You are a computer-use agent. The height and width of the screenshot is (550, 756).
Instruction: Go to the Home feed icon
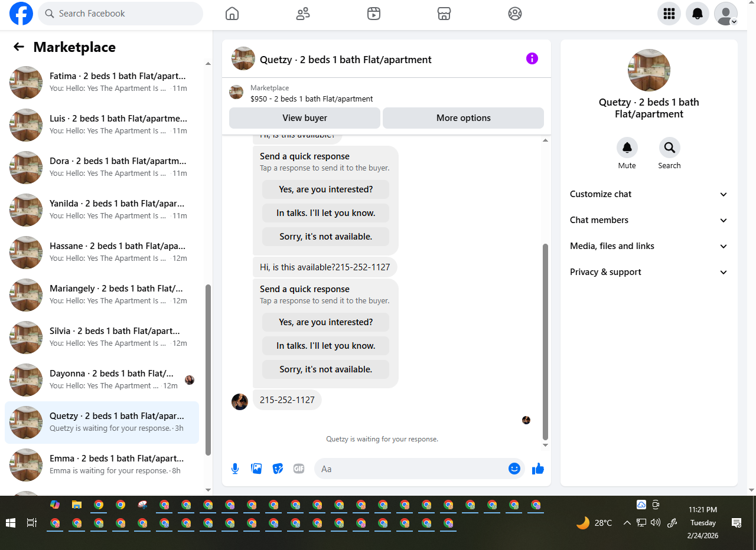[x=232, y=14]
